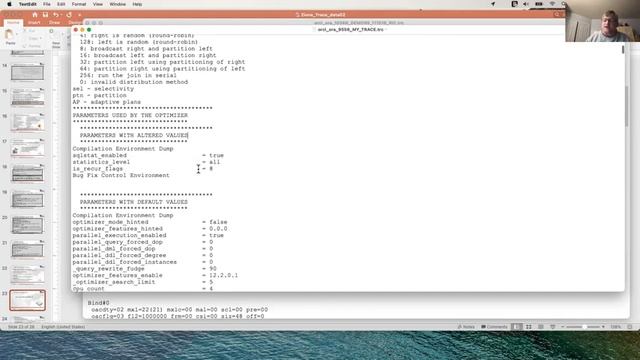This screenshot has width=640, height=360.
Task: Switch to PowerPoint Insert ribbon tab
Action: [34, 22]
